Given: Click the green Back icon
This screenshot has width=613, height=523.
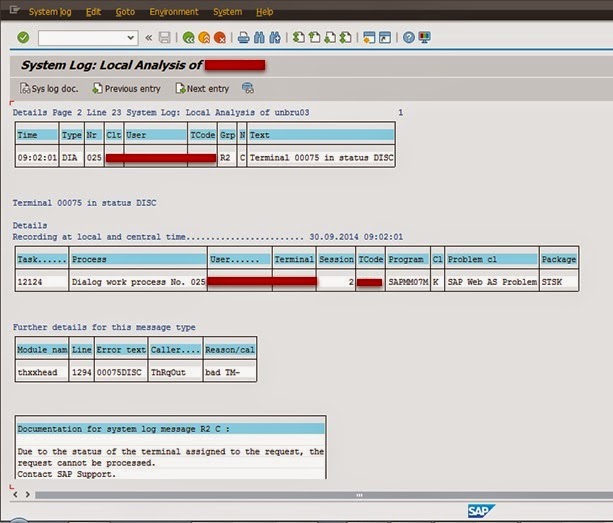Looking at the screenshot, I should pos(188,38).
